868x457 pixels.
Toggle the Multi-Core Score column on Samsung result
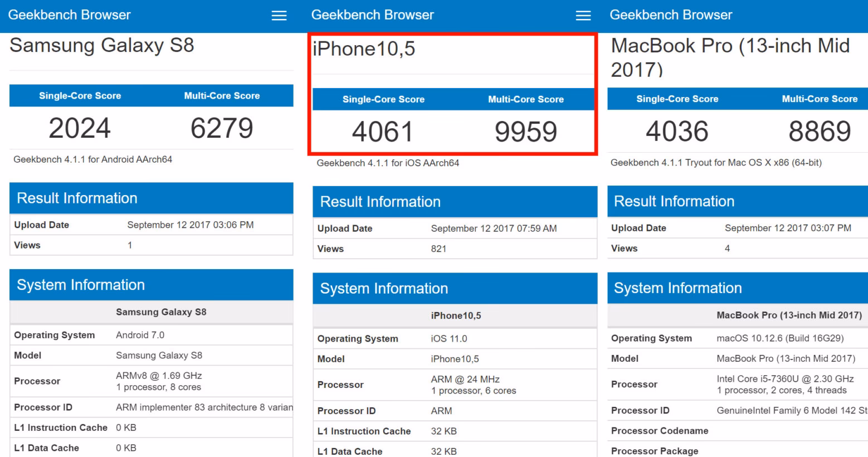(x=222, y=95)
